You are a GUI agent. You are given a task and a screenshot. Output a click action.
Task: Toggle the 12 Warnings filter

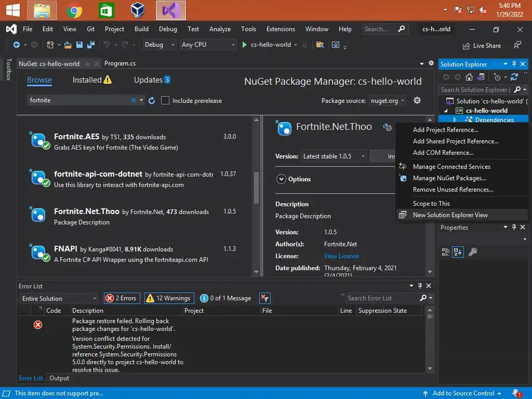coord(169,298)
